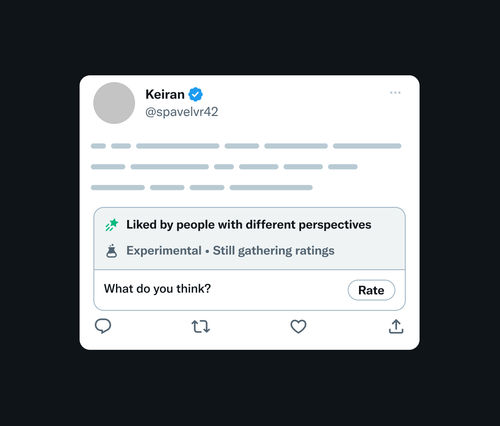
Task: Click the second line of tweet placeholder text
Action: click(x=224, y=167)
